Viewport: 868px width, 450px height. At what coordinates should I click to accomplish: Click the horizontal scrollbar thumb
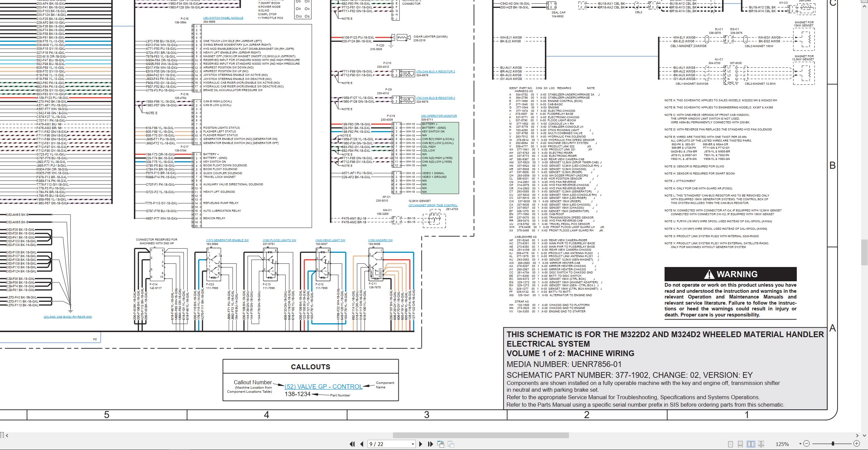(480, 435)
